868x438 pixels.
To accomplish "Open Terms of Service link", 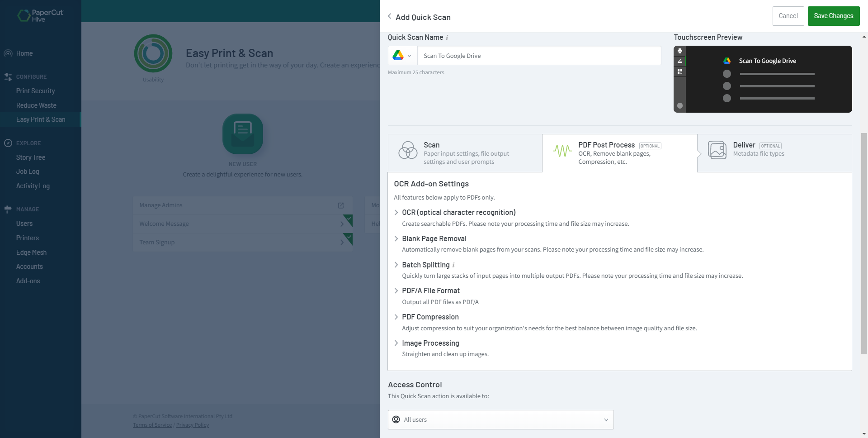I will coord(152,425).
